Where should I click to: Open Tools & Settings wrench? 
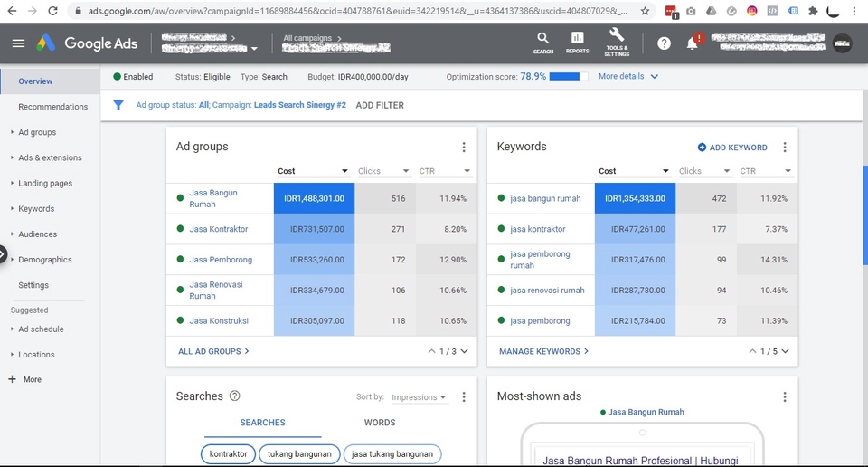click(x=617, y=43)
